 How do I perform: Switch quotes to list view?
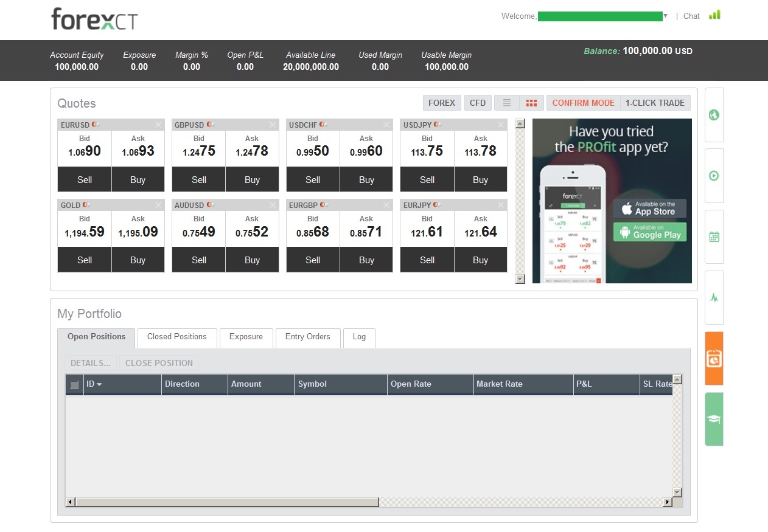(506, 103)
